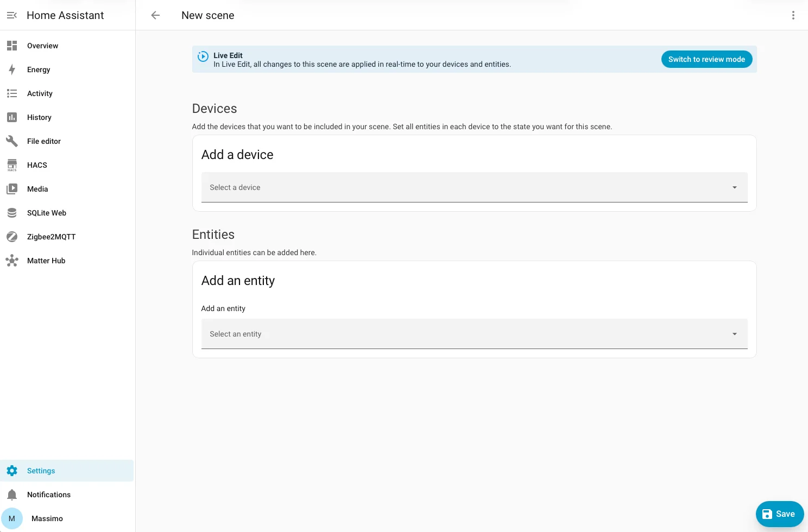Image resolution: width=808 pixels, height=532 pixels.
Task: Click the New scene page title
Action: (208, 15)
